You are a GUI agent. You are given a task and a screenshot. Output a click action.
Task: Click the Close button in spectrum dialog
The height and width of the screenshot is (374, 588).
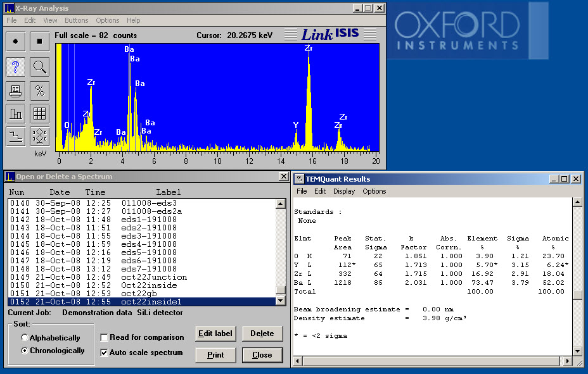pyautogui.click(x=262, y=355)
